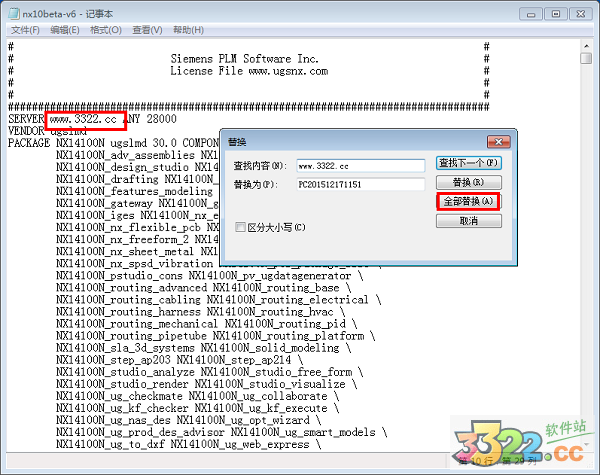
Task: Click the text NX14100N_sla_3d_systems
Action: point(125,348)
